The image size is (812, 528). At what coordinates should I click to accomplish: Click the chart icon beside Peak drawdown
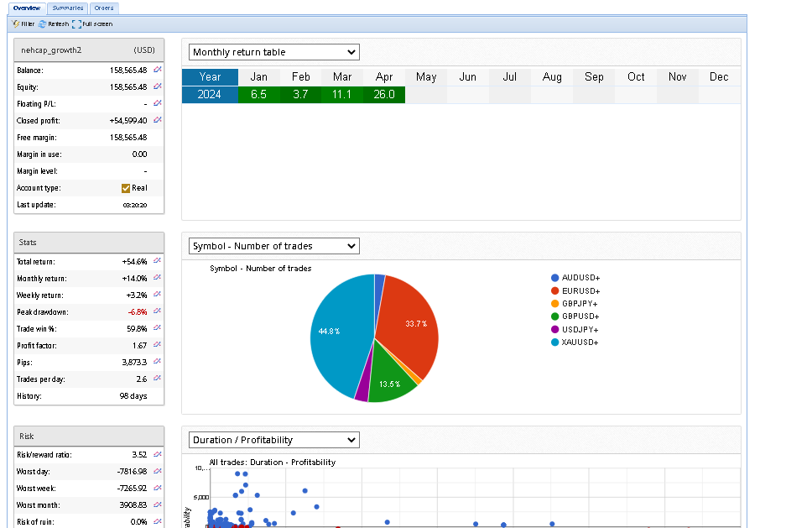(x=157, y=311)
